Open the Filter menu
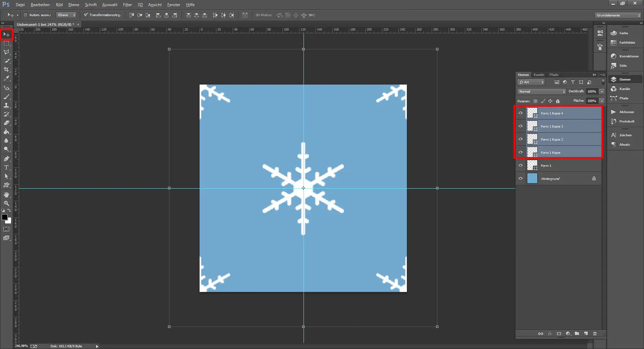Viewport: 644px width, 349px height. pos(127,4)
